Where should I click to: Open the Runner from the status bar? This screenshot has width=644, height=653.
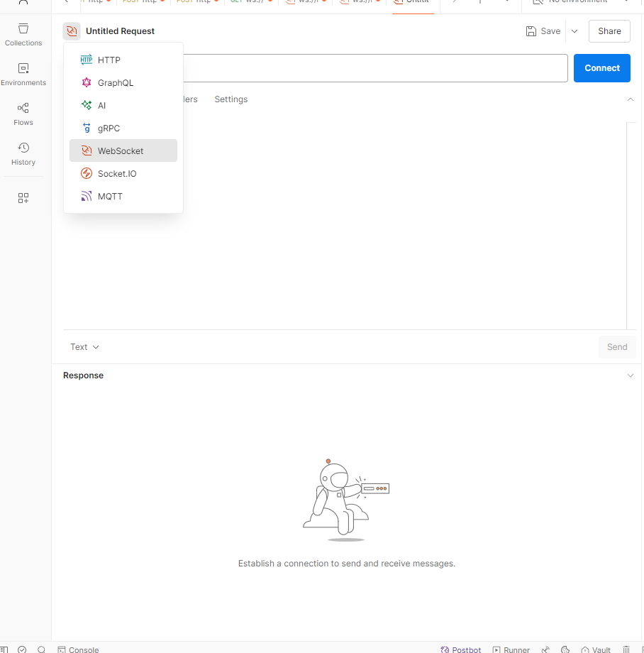[x=511, y=649]
